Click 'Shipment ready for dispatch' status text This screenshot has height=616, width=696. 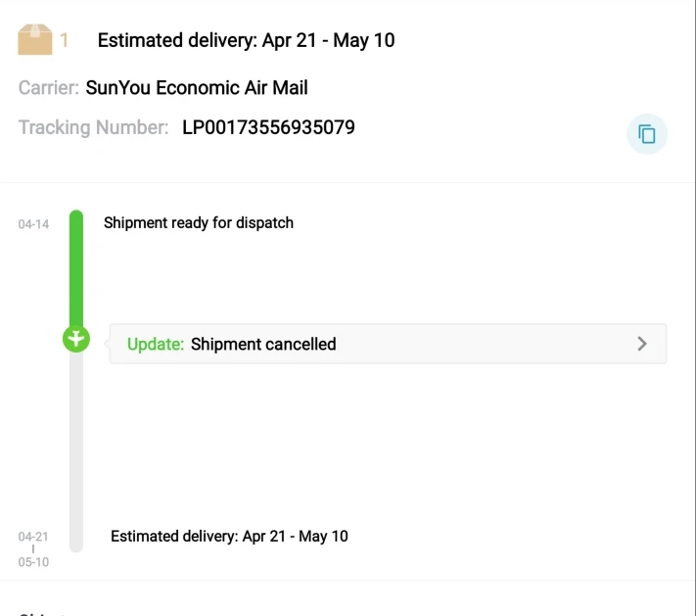point(199,222)
